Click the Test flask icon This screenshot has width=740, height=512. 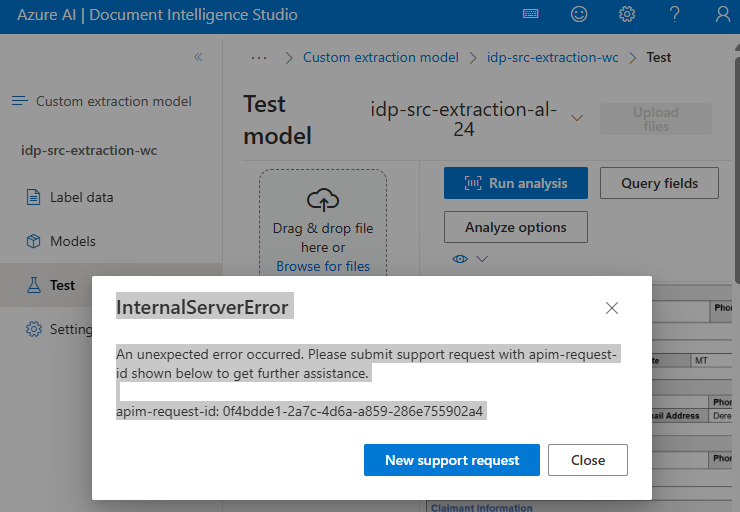click(x=34, y=285)
